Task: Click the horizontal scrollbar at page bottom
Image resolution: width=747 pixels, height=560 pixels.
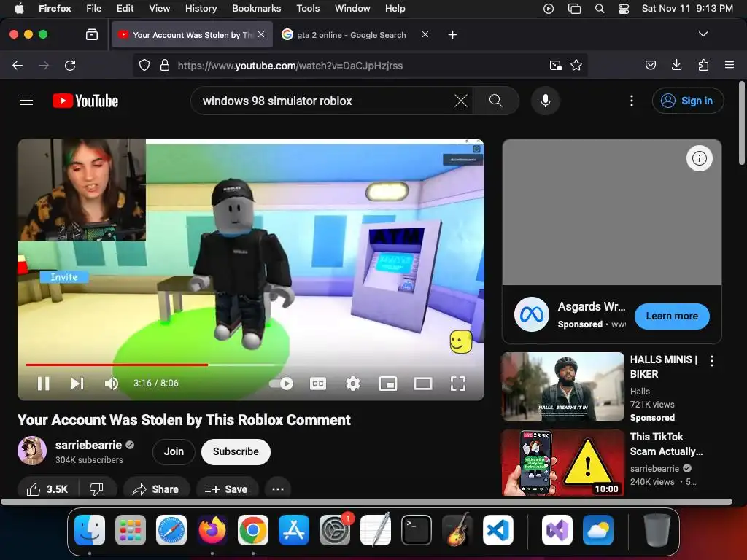Action: pos(367,502)
